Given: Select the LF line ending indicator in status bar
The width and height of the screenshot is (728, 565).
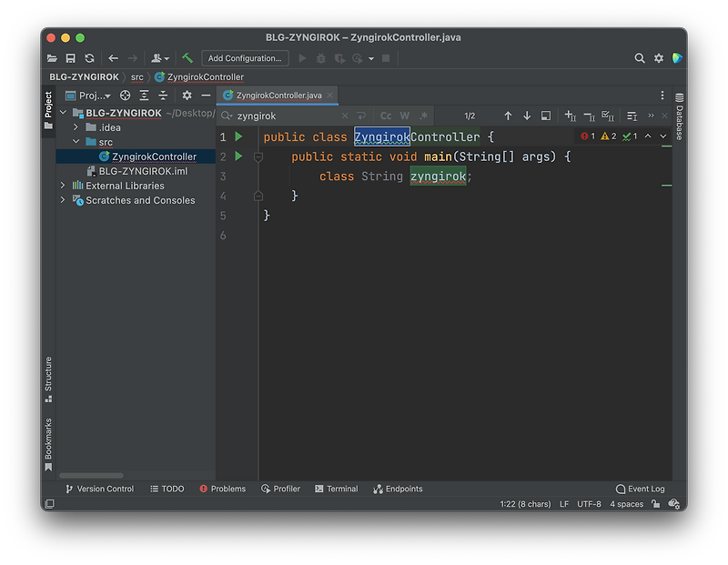Looking at the screenshot, I should (x=563, y=503).
